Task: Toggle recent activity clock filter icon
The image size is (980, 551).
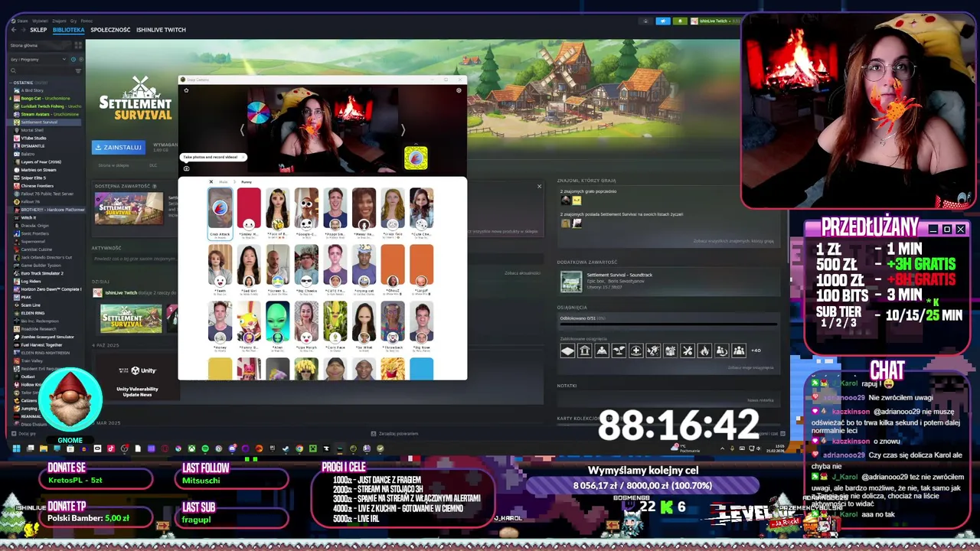Action: [x=73, y=59]
